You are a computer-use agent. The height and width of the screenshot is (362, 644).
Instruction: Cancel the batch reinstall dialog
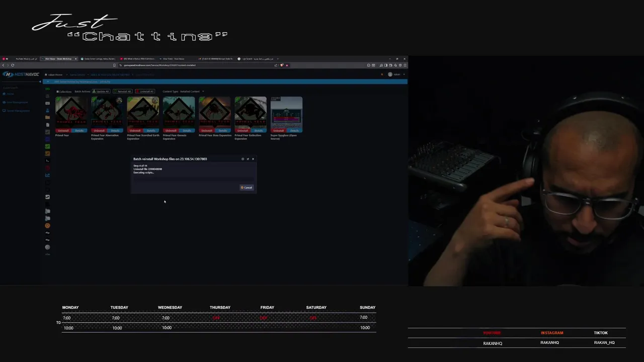tap(247, 188)
